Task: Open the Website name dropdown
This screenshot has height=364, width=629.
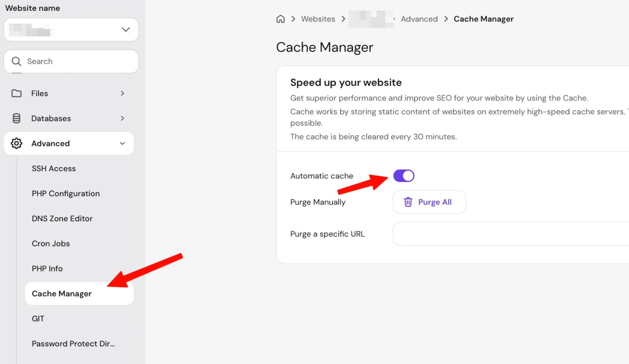Action: point(71,29)
